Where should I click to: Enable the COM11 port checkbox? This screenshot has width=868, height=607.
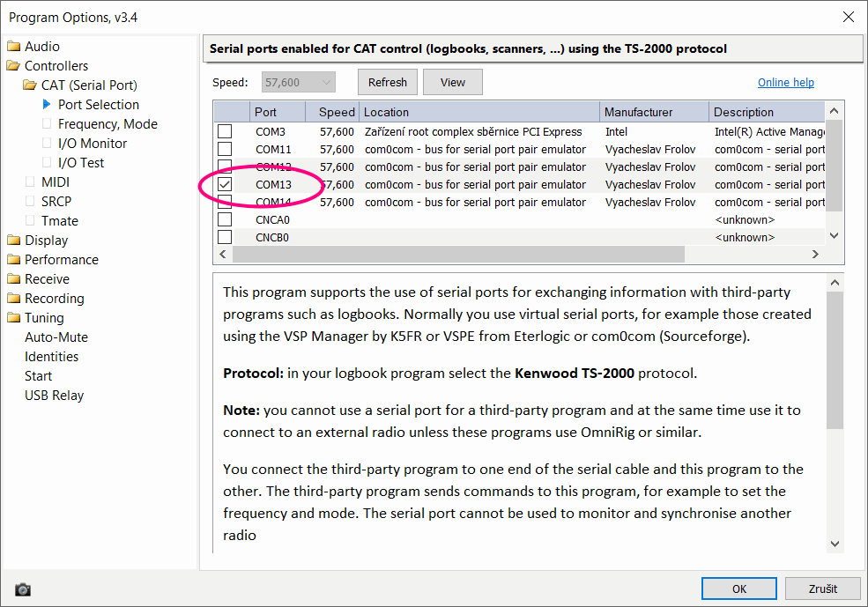click(x=225, y=150)
